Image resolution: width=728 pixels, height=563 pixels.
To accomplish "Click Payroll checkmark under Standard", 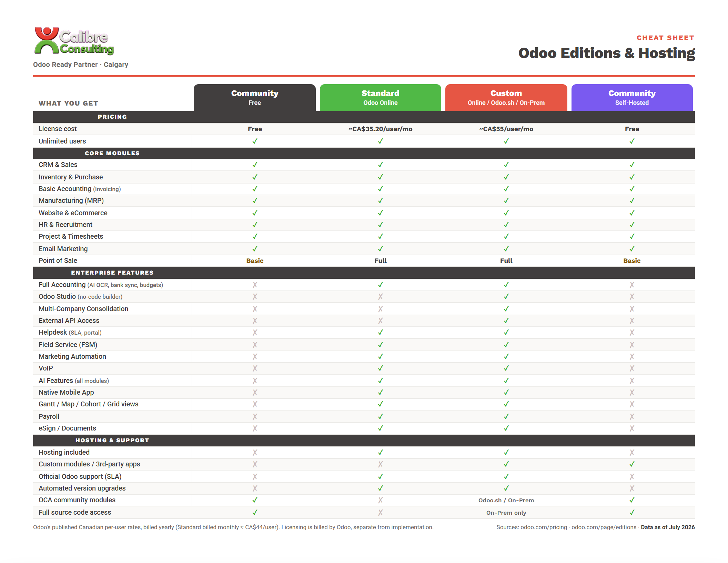I will [380, 416].
